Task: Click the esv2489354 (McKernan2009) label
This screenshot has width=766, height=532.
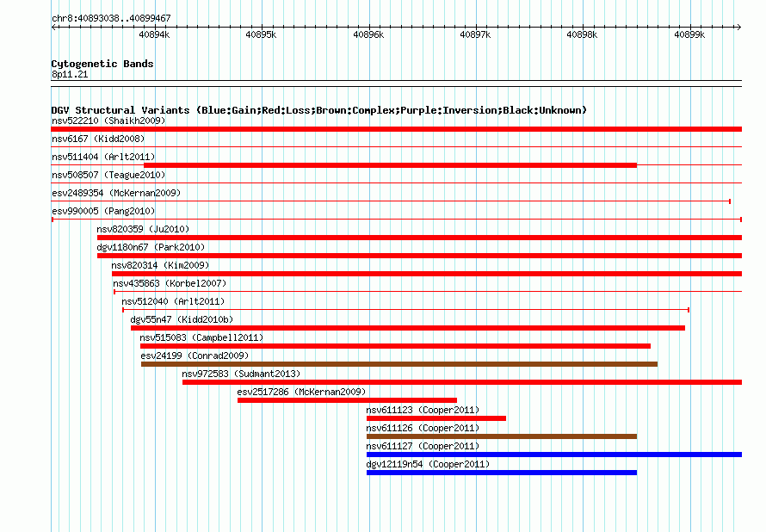Action: click(116, 193)
